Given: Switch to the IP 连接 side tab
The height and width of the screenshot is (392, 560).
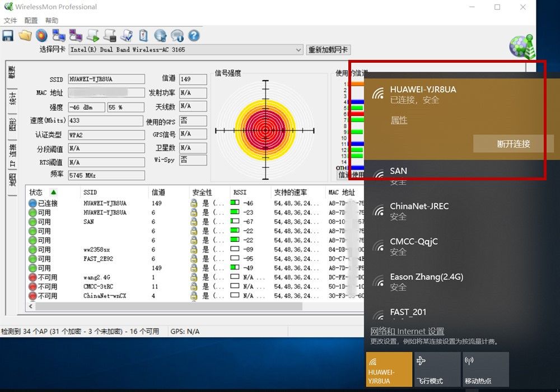Looking at the screenshot, I should 12,156.
